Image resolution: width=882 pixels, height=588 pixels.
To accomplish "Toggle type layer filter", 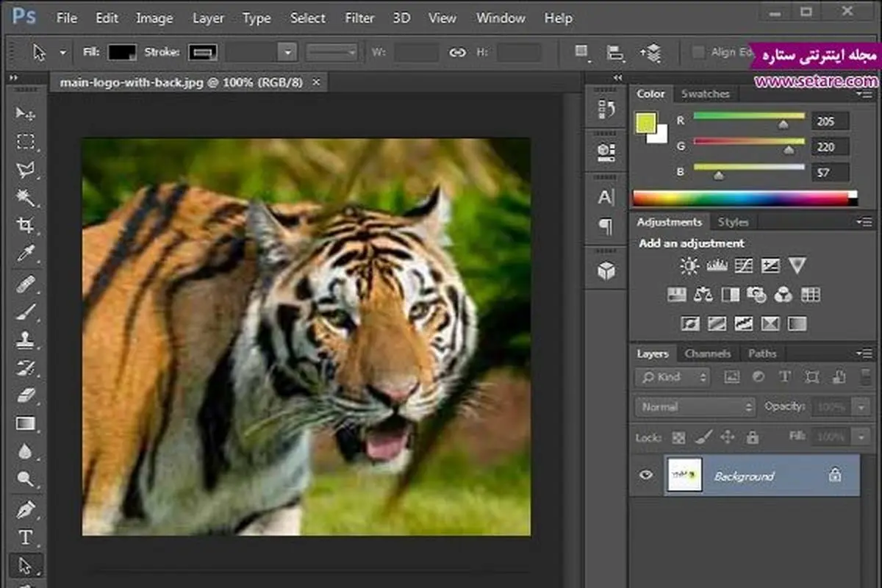I will pyautogui.click(x=785, y=377).
